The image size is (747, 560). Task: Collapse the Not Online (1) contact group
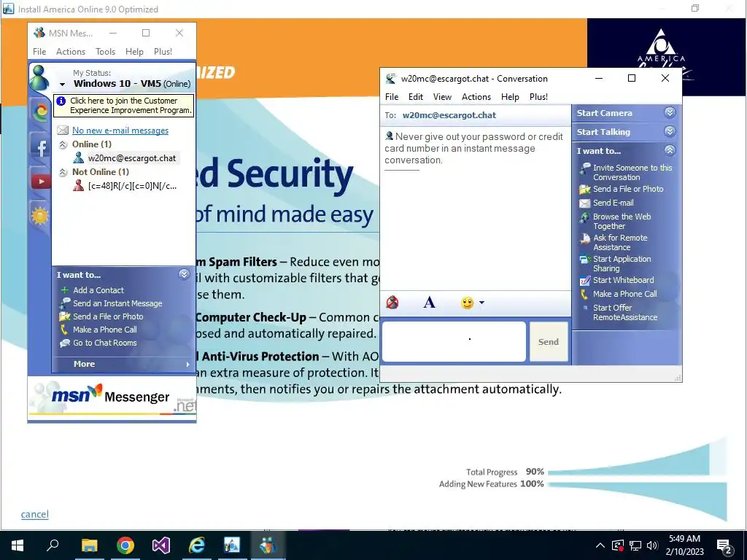[63, 172]
